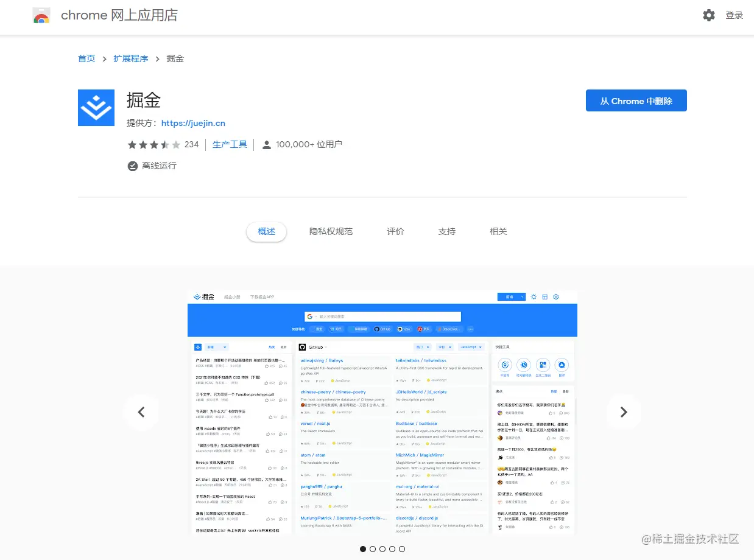Click the 掘金 extension title heading
Image resolution: width=754 pixels, height=560 pixels.
coord(144,100)
